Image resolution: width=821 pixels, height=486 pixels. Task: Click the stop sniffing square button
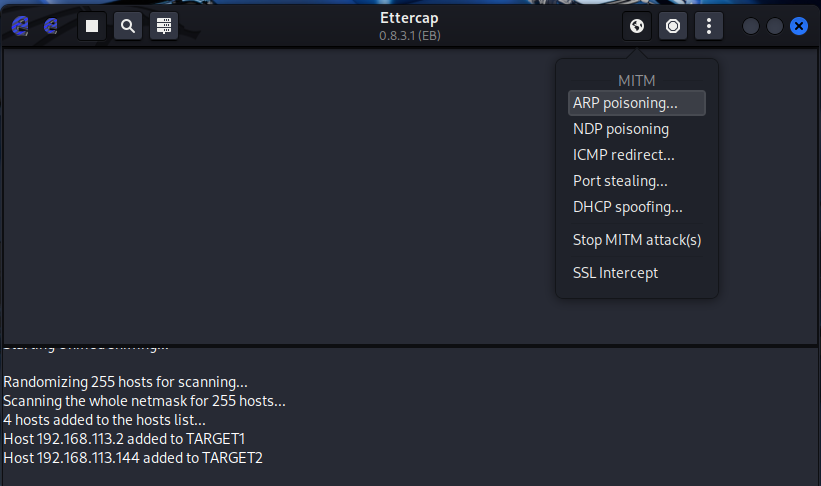point(92,26)
